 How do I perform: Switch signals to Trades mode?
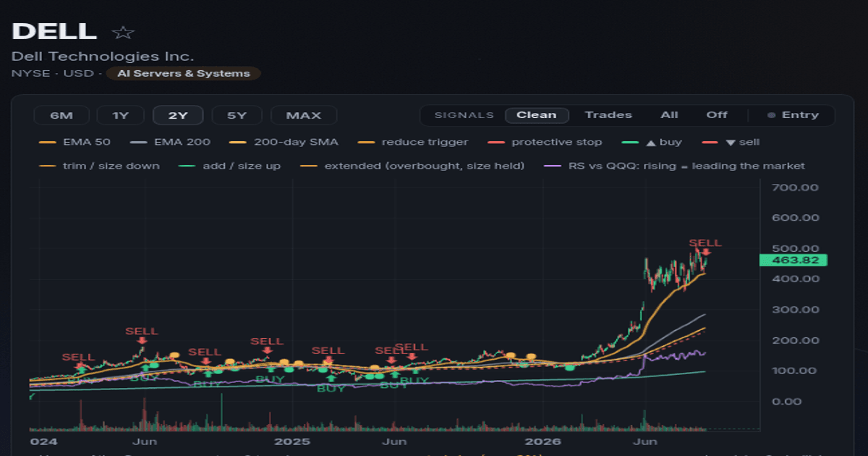point(608,115)
